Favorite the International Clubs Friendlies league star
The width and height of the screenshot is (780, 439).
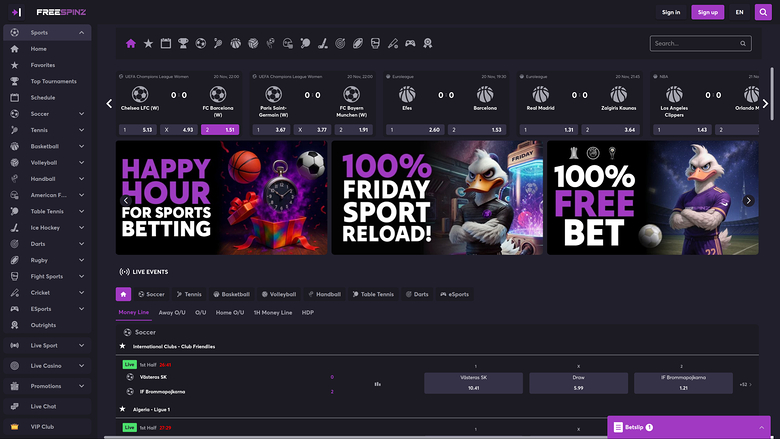coord(122,346)
